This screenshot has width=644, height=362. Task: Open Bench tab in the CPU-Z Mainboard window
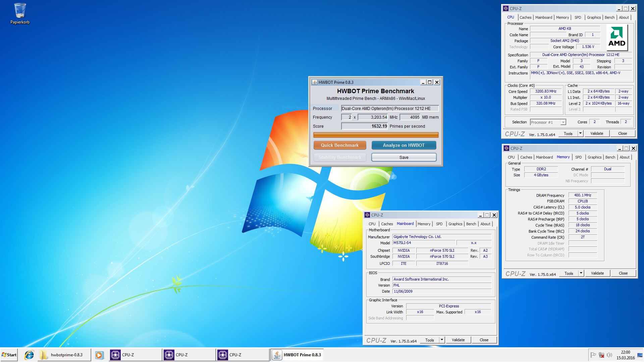click(x=471, y=224)
